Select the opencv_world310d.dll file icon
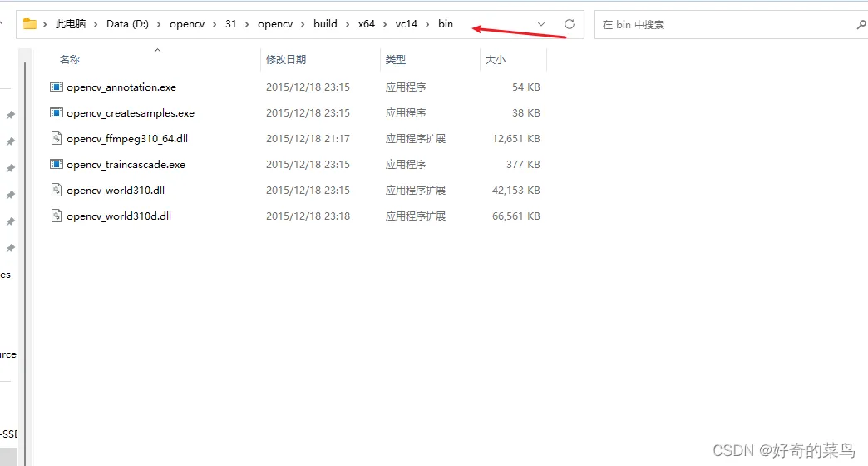This screenshot has height=466, width=868. 57,216
